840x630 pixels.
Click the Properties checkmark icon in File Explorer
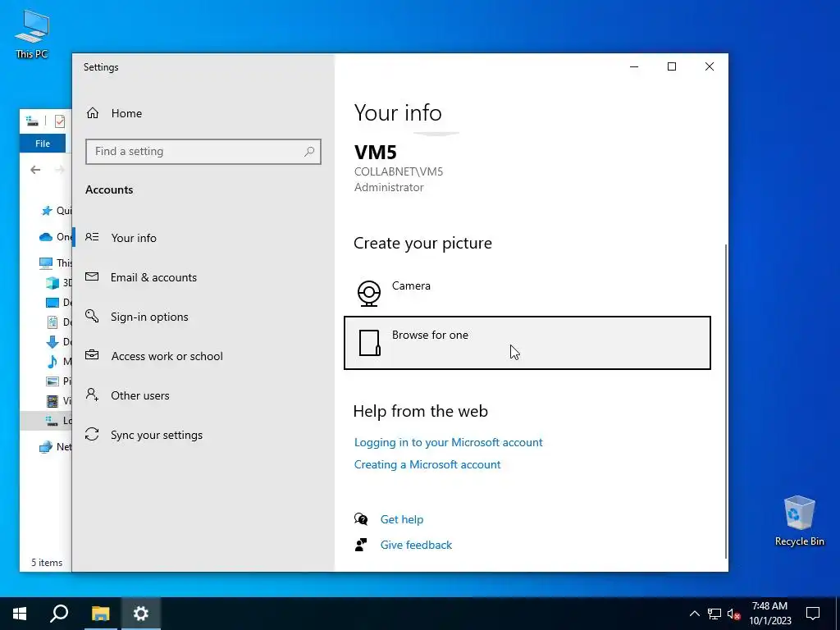coord(59,121)
